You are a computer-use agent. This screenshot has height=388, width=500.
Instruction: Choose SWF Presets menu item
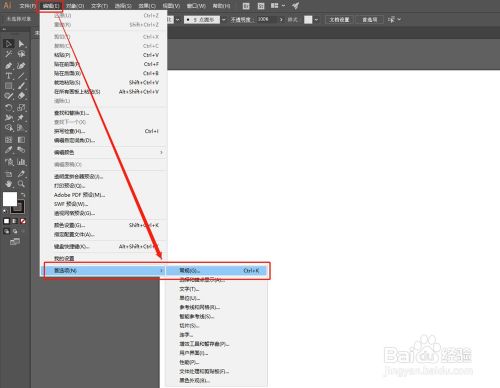point(104,204)
